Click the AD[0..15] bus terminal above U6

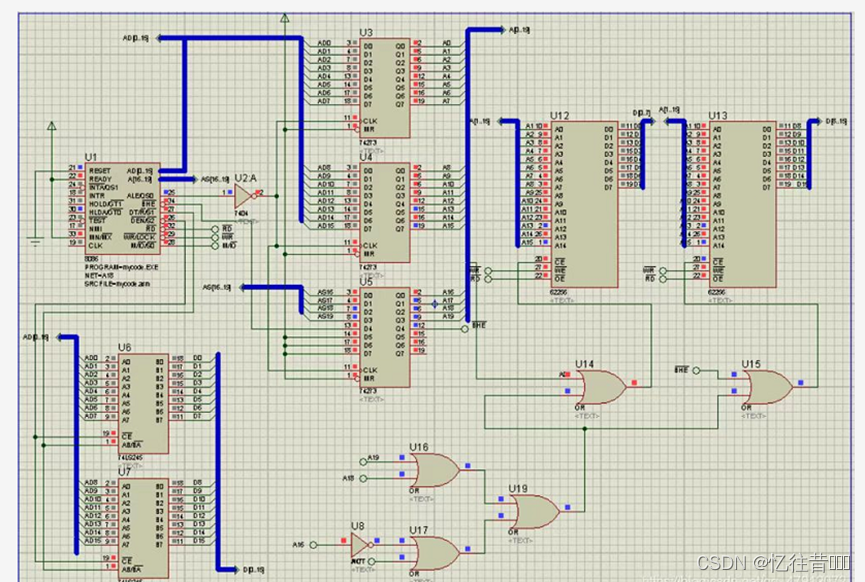[x=60, y=337]
